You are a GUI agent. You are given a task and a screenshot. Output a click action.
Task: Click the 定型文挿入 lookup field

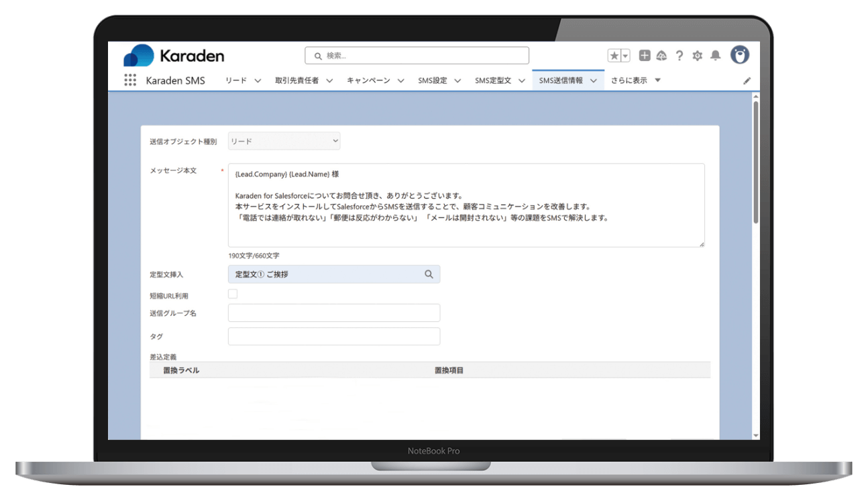[334, 274]
